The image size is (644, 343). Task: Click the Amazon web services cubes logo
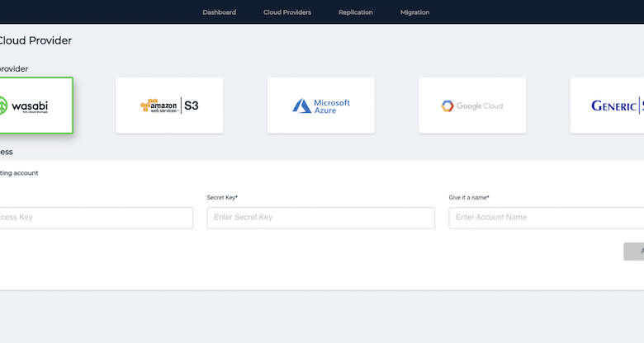(149, 105)
